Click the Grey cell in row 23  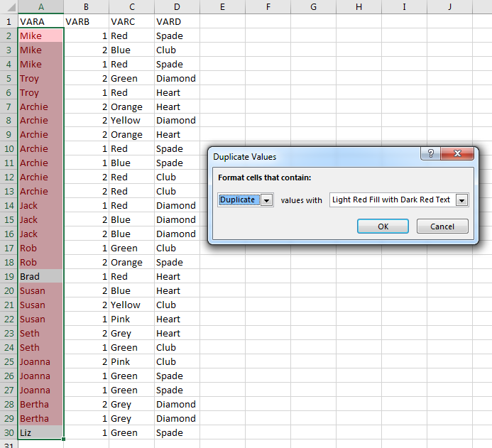click(x=132, y=333)
